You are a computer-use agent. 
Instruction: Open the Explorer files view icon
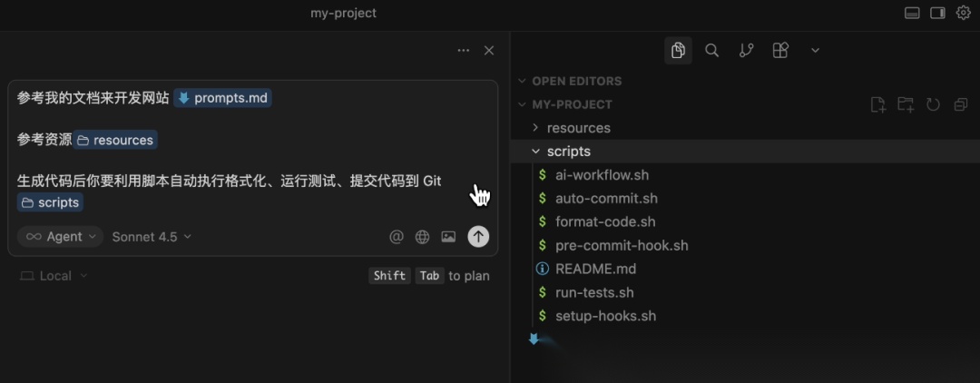(678, 51)
